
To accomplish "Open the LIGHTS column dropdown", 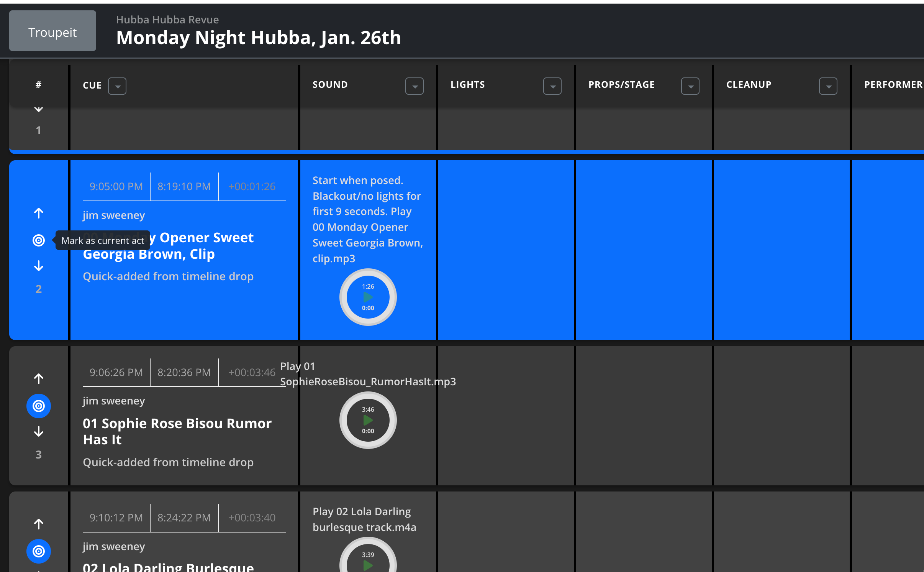I will [x=552, y=86].
